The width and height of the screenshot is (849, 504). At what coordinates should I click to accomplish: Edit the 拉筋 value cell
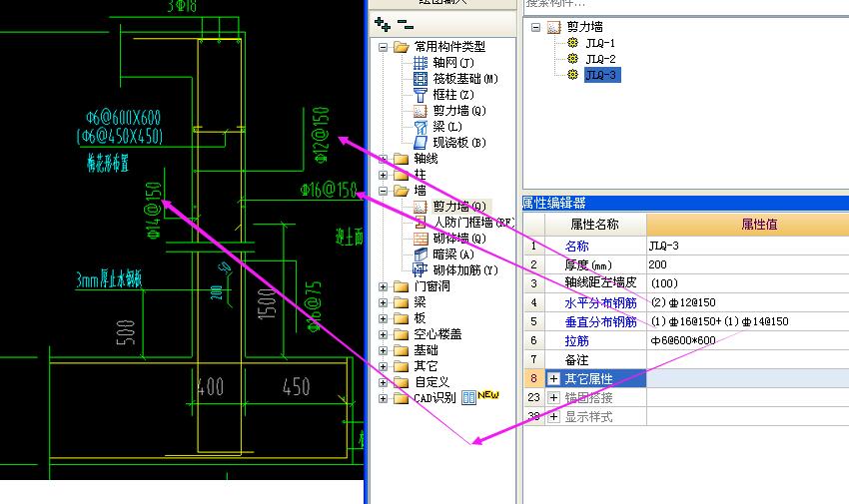748,340
